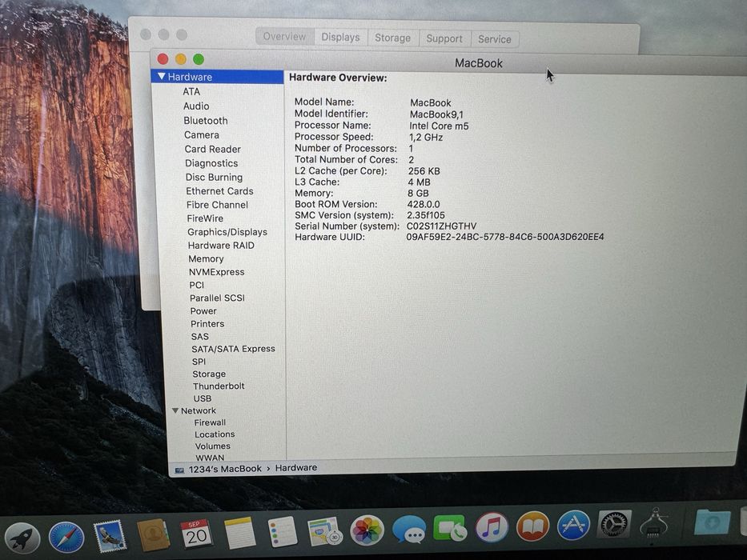This screenshot has height=560, width=747.
Task: Open Calendar showing SEP 20
Action: [196, 534]
